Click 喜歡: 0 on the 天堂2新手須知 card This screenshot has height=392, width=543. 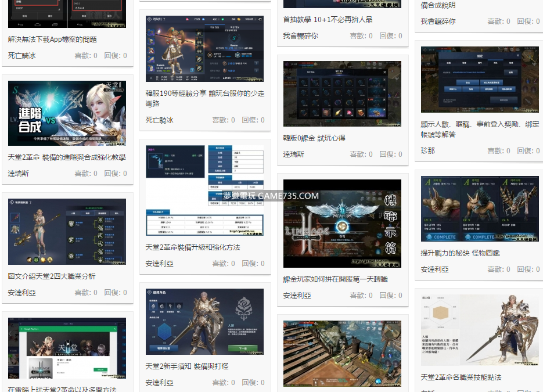tap(224, 382)
